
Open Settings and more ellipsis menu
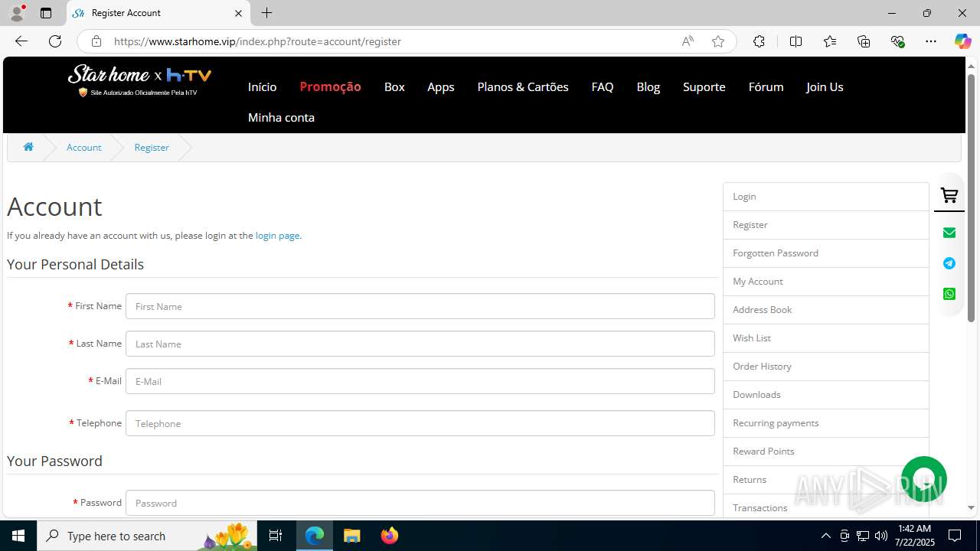pyautogui.click(x=931, y=41)
